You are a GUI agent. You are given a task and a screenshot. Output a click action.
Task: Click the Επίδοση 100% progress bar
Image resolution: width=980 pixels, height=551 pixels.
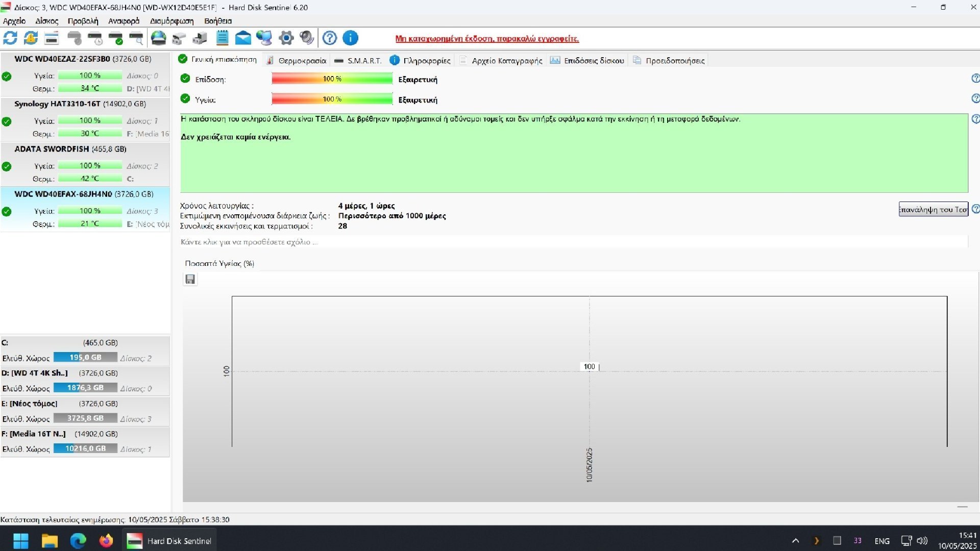point(332,79)
